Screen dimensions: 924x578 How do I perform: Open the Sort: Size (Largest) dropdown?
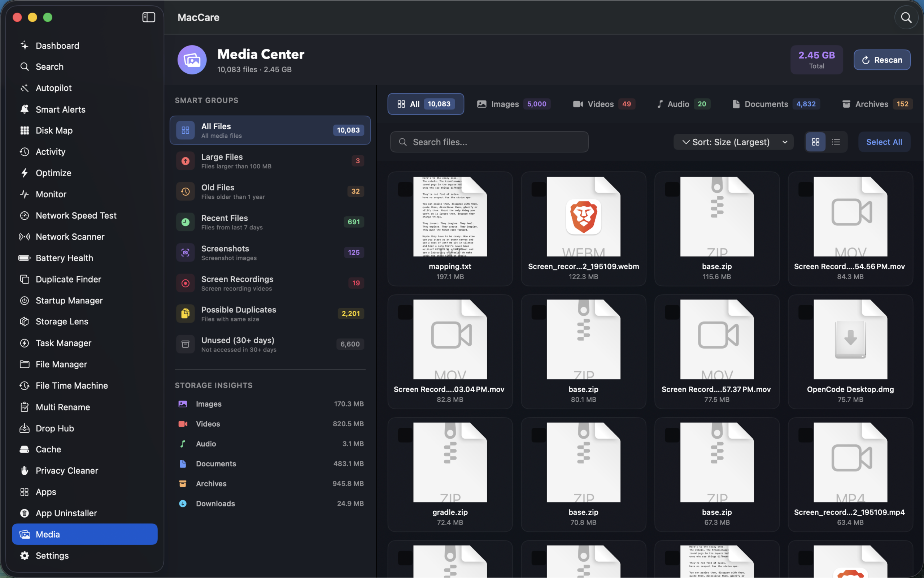coord(733,142)
